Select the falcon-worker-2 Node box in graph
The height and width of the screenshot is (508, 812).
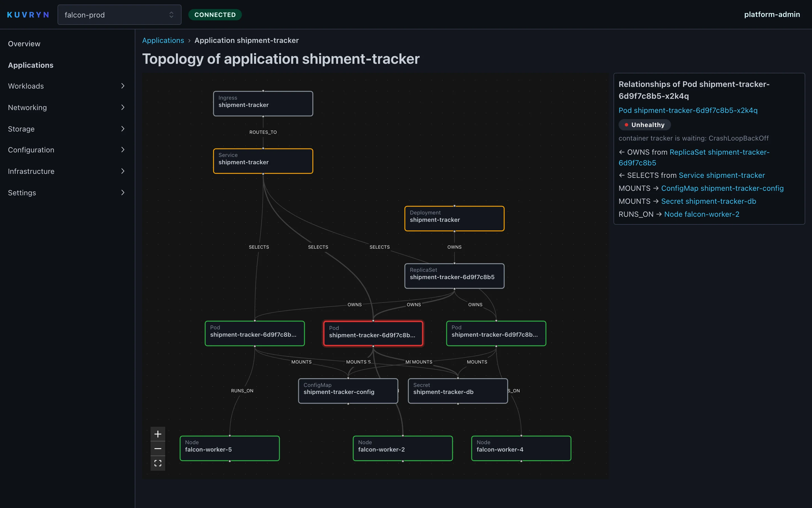tap(403, 448)
